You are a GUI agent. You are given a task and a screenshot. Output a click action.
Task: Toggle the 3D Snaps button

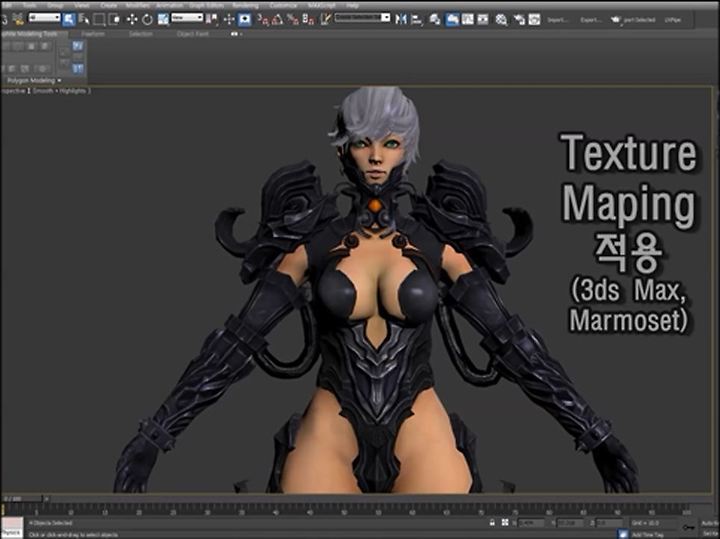point(263,19)
